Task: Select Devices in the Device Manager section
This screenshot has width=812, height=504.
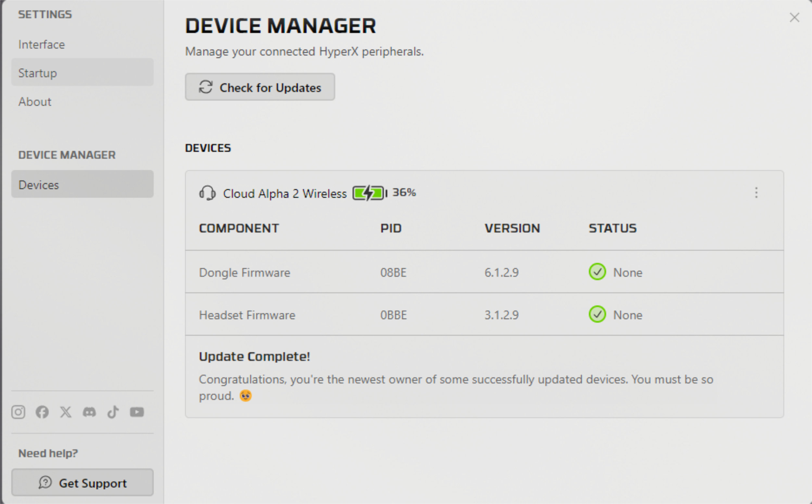Action: (82, 184)
